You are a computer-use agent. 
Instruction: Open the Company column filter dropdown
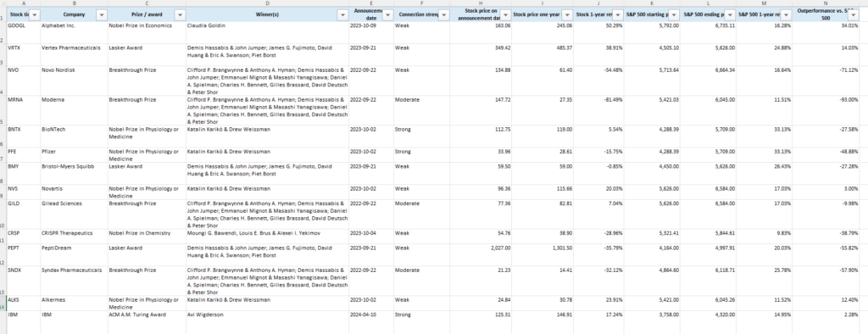102,15
